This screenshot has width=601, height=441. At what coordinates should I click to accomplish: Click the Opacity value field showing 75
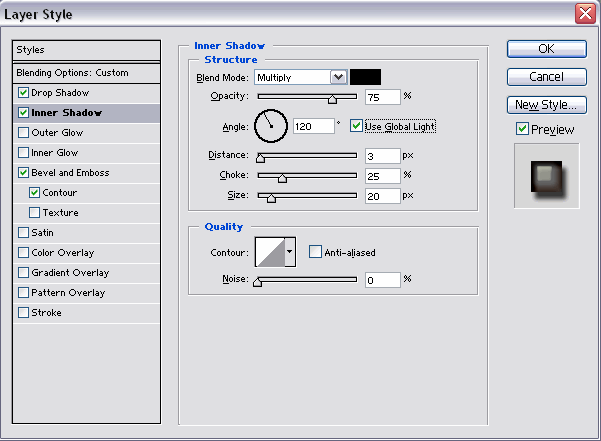click(383, 97)
